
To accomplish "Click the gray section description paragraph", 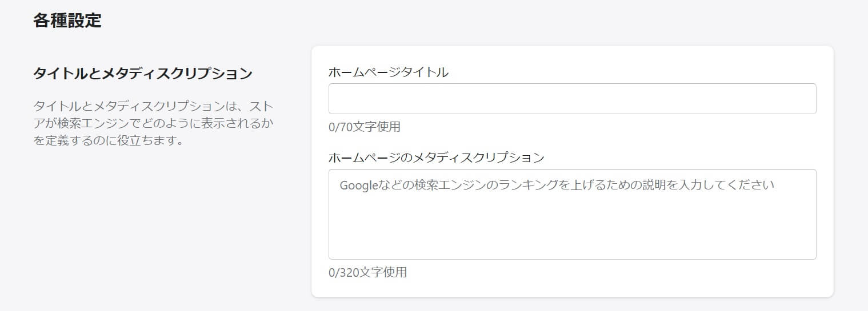I will tap(153, 123).
